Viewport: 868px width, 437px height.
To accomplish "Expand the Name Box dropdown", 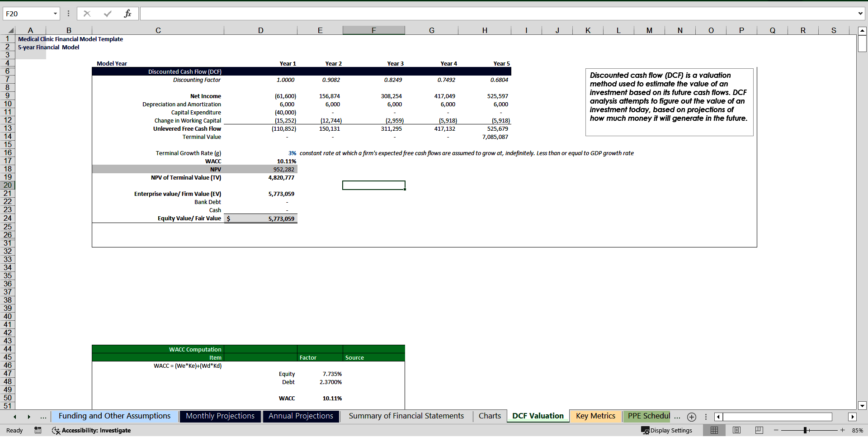I will pos(55,14).
